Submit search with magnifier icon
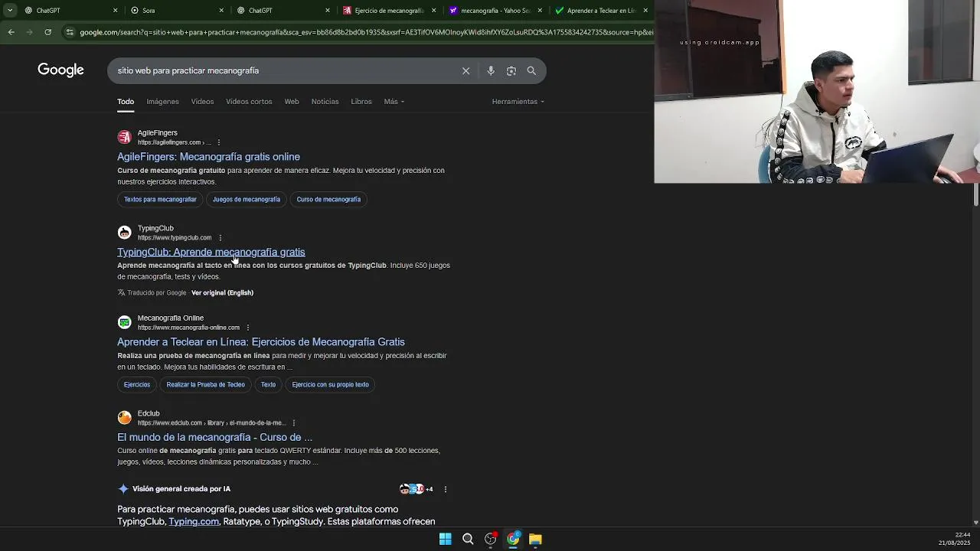The height and width of the screenshot is (551, 980). tap(531, 70)
